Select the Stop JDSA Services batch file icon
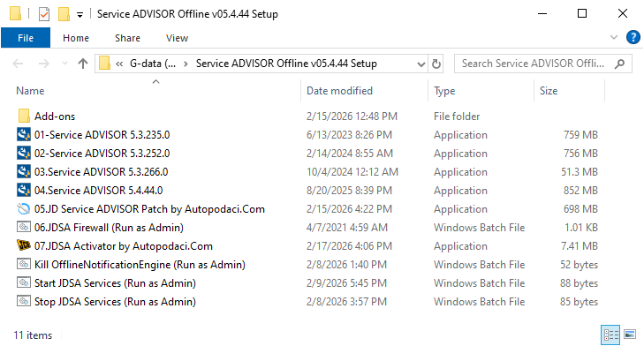The image size is (644, 346). (24, 301)
